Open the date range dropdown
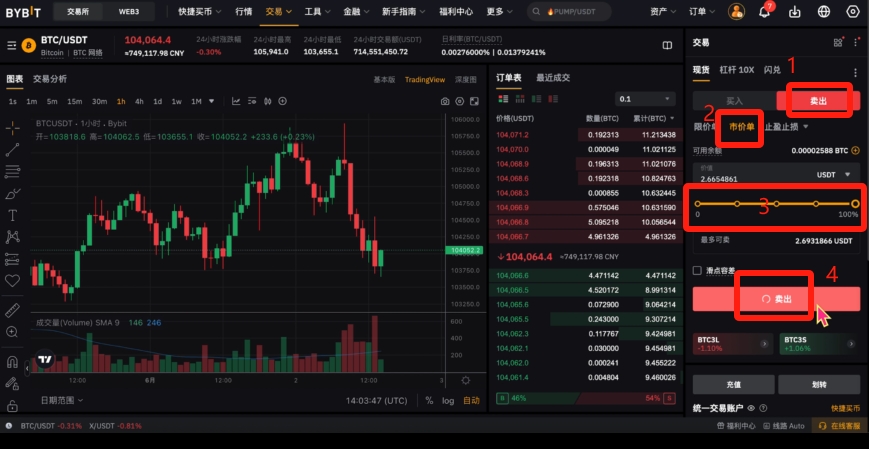Viewport: 869px width, 449px height. (62, 400)
